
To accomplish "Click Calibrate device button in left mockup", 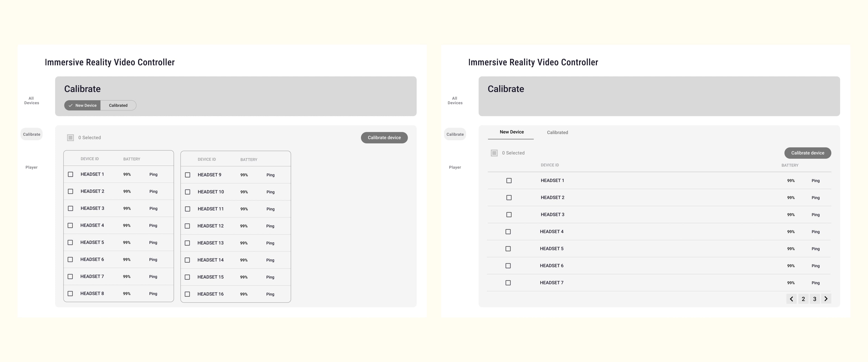I will [384, 137].
